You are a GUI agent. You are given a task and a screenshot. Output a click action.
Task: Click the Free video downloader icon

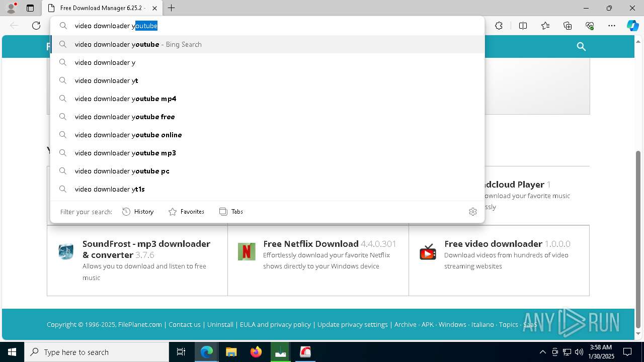tap(428, 251)
